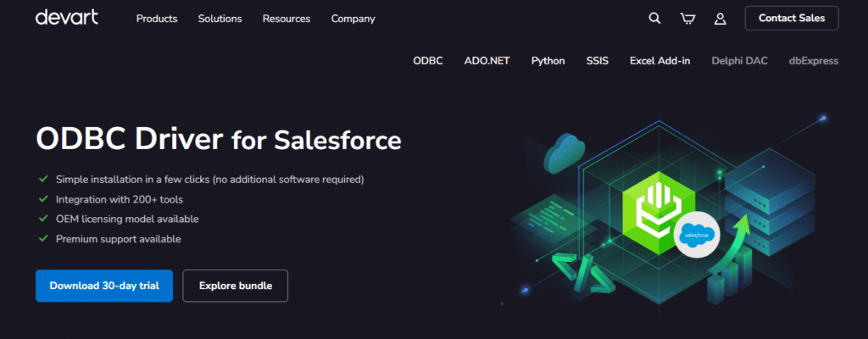Select the ODBC tab
868x339 pixels.
428,61
